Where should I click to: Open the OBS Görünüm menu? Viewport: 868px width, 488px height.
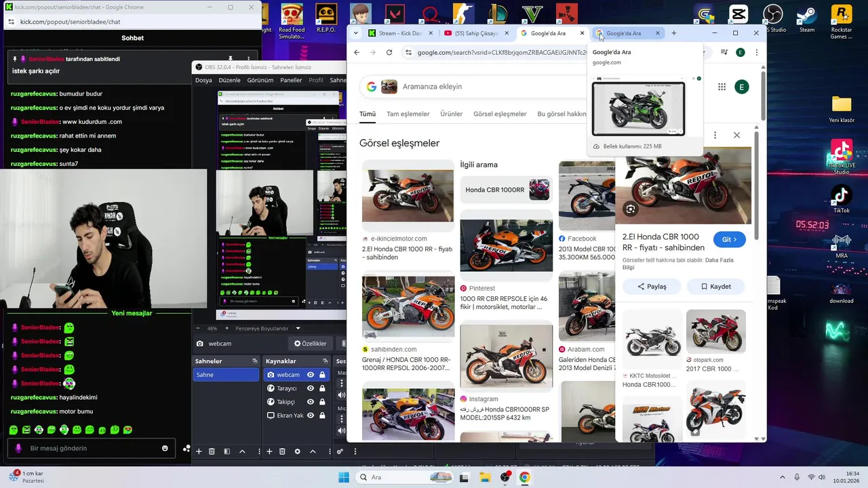tap(260, 80)
